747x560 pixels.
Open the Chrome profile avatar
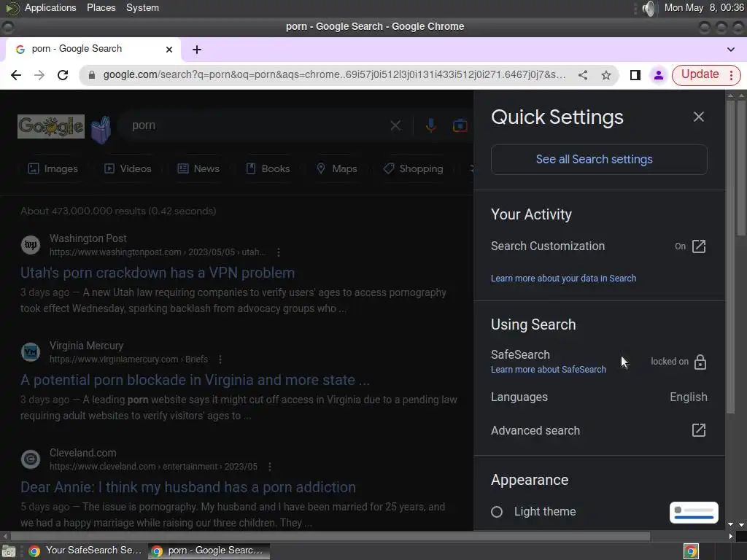pyautogui.click(x=659, y=75)
